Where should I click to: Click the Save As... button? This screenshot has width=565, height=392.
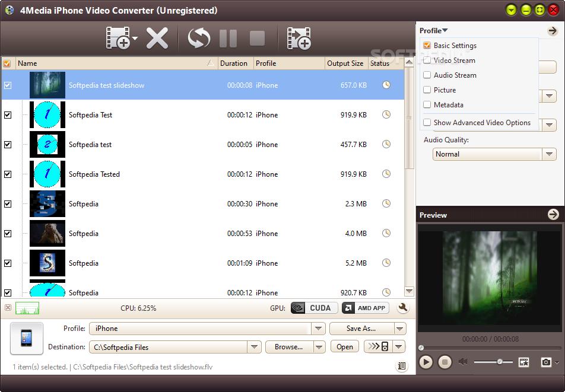click(361, 329)
